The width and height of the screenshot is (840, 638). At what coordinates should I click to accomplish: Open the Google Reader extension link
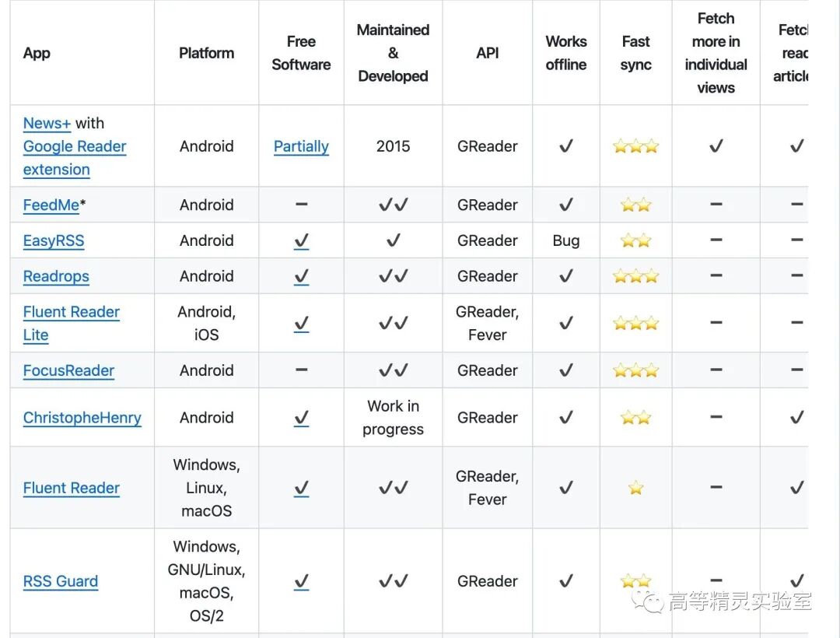click(x=75, y=146)
